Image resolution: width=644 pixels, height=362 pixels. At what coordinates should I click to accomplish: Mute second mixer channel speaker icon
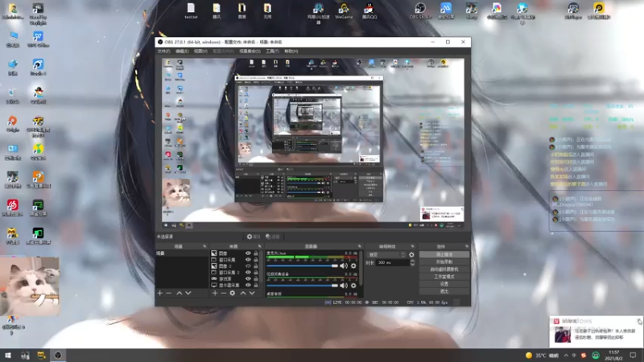click(344, 286)
